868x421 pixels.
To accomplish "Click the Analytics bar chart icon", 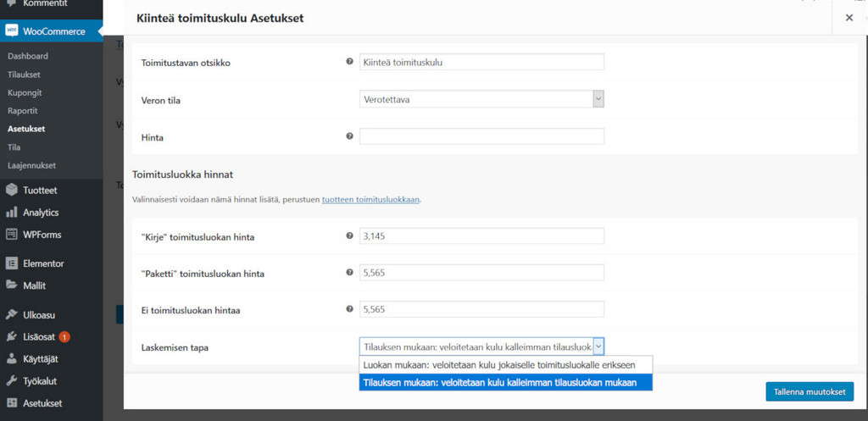I will (12, 213).
